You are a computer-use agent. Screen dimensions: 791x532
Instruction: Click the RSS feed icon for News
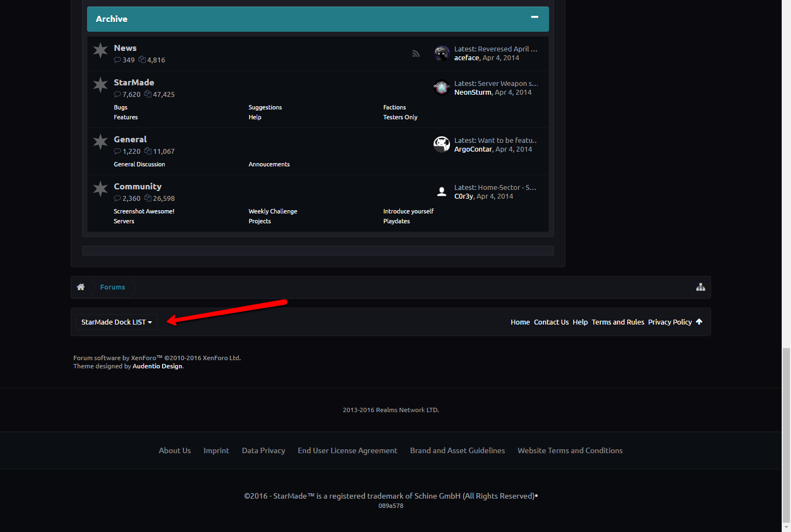tap(416, 54)
